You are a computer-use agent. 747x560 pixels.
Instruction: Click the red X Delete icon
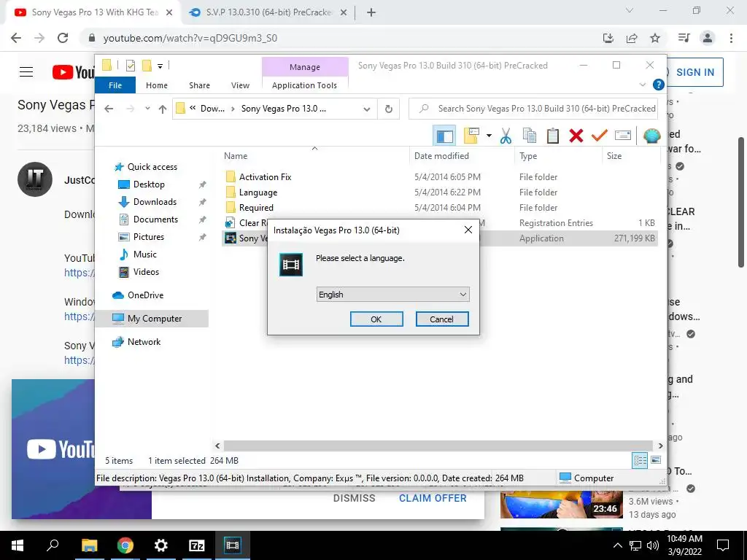[576, 136]
